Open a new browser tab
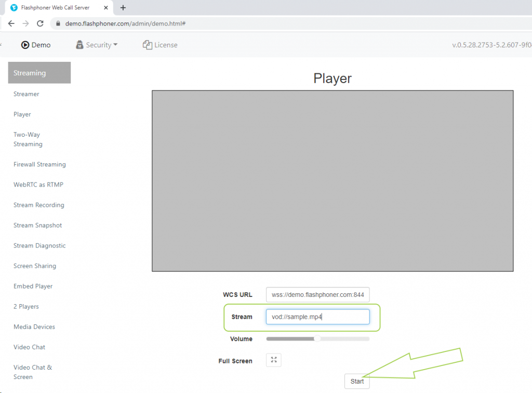Viewport: 532px width, 393px height. coord(123,7)
